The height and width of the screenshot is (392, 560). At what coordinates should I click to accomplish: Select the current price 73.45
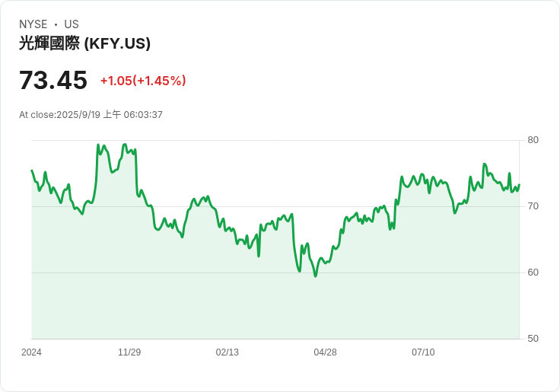53,80
